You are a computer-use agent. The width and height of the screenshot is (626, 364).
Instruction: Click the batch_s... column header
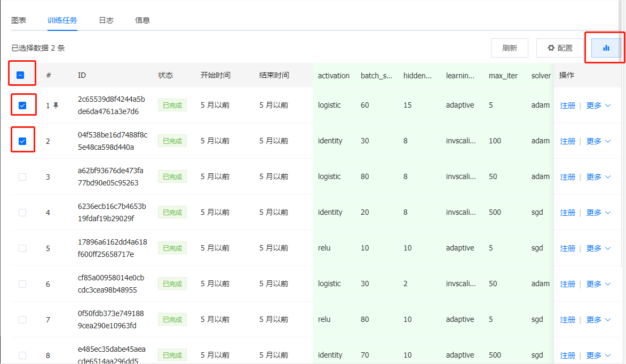(x=376, y=75)
